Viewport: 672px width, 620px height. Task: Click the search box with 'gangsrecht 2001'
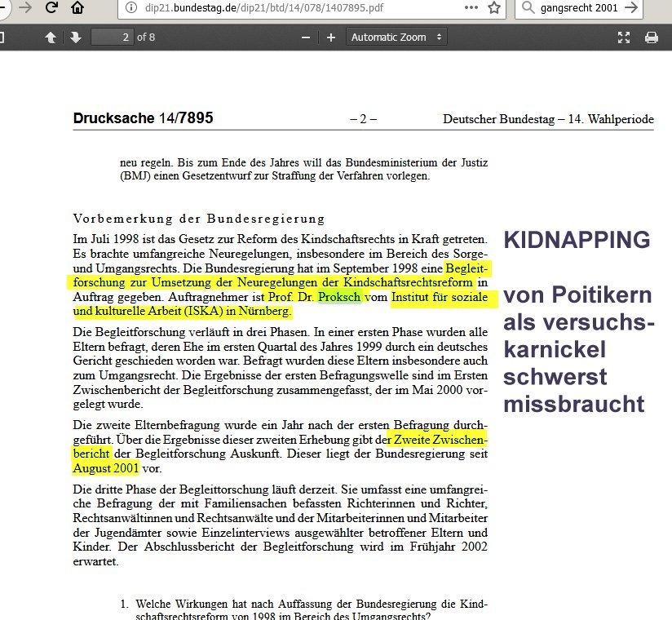578,7
